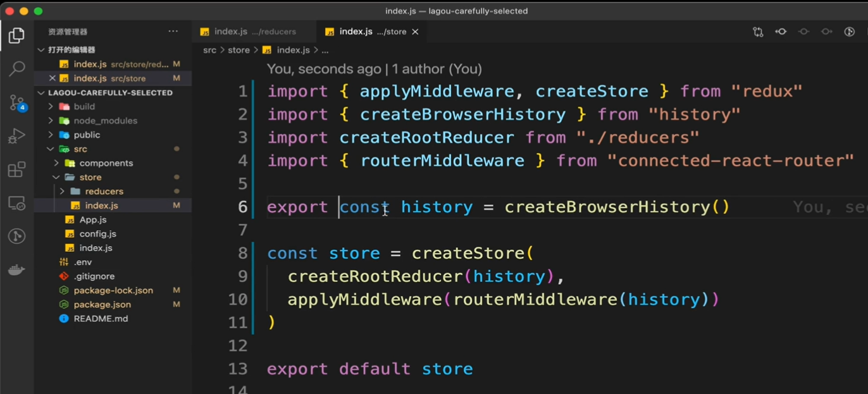Expand the node_modules folder

[x=51, y=121]
